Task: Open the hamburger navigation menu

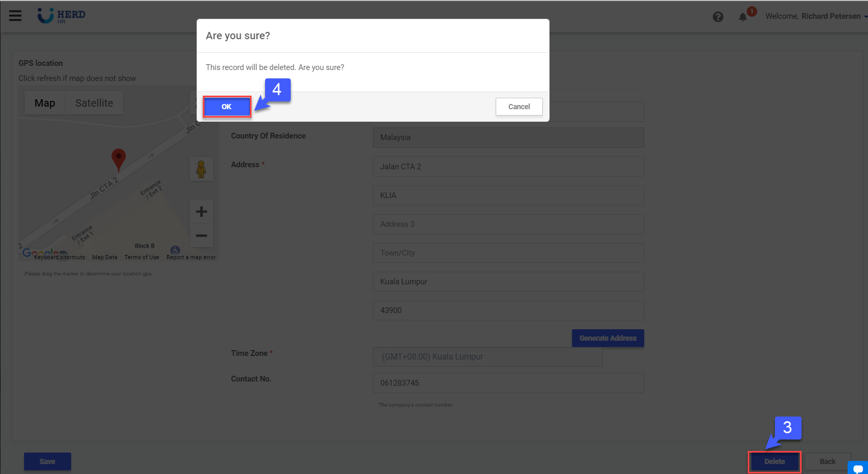Action: 15,16
